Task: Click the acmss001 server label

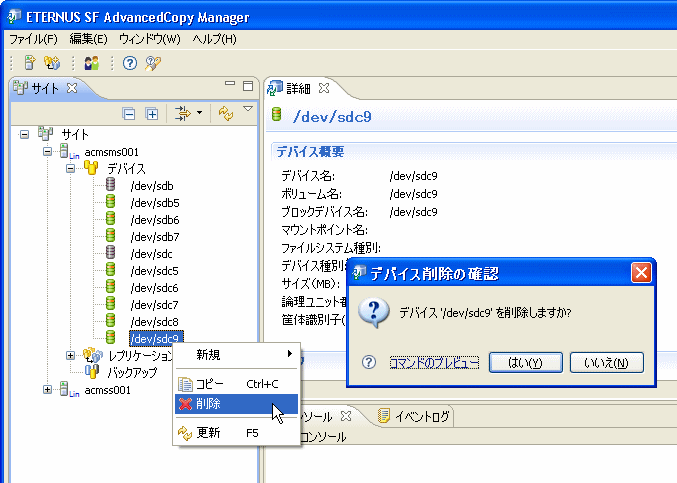Action: click(108, 390)
